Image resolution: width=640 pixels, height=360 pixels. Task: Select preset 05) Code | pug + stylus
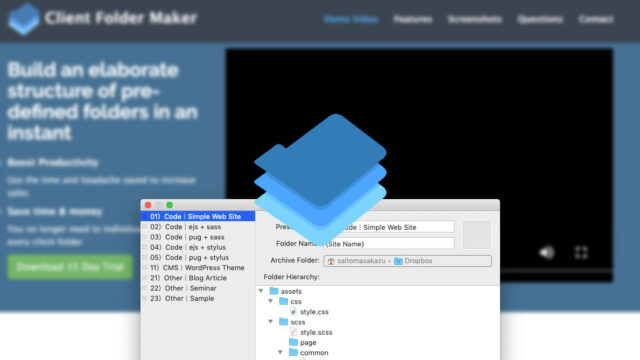coord(198,257)
